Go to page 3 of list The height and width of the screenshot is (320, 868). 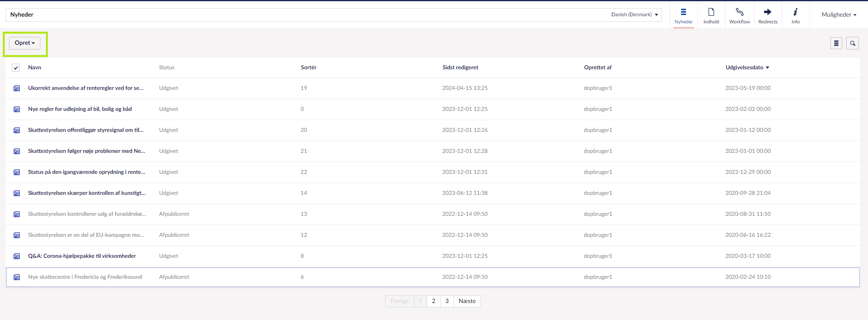coord(447,301)
